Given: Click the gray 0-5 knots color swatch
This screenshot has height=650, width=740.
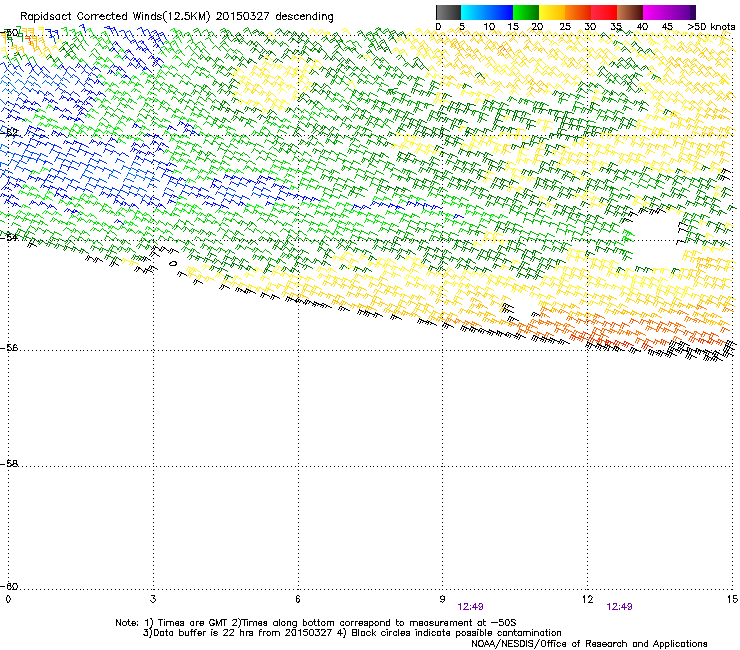Looking at the screenshot, I should (x=448, y=12).
